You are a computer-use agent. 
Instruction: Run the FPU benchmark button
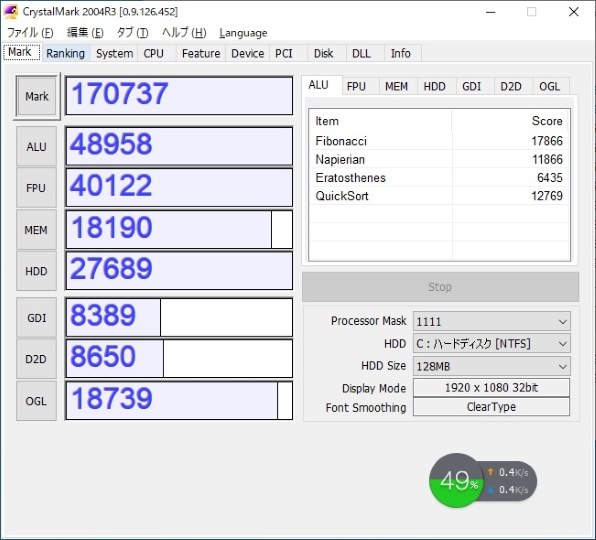36,188
